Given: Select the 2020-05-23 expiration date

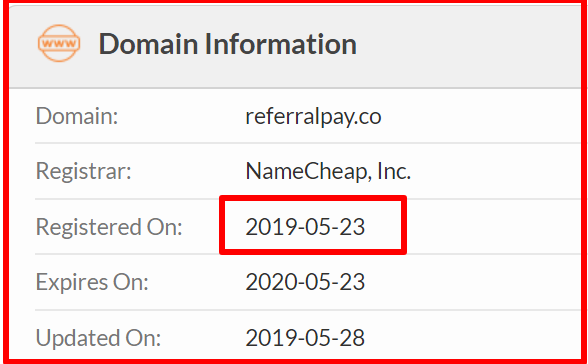Looking at the screenshot, I should point(305,282).
